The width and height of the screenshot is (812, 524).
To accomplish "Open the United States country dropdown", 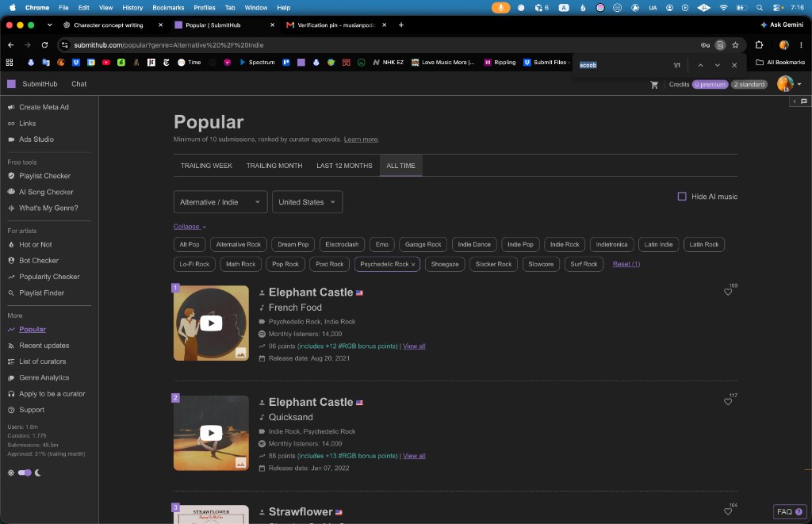I will 307,202.
